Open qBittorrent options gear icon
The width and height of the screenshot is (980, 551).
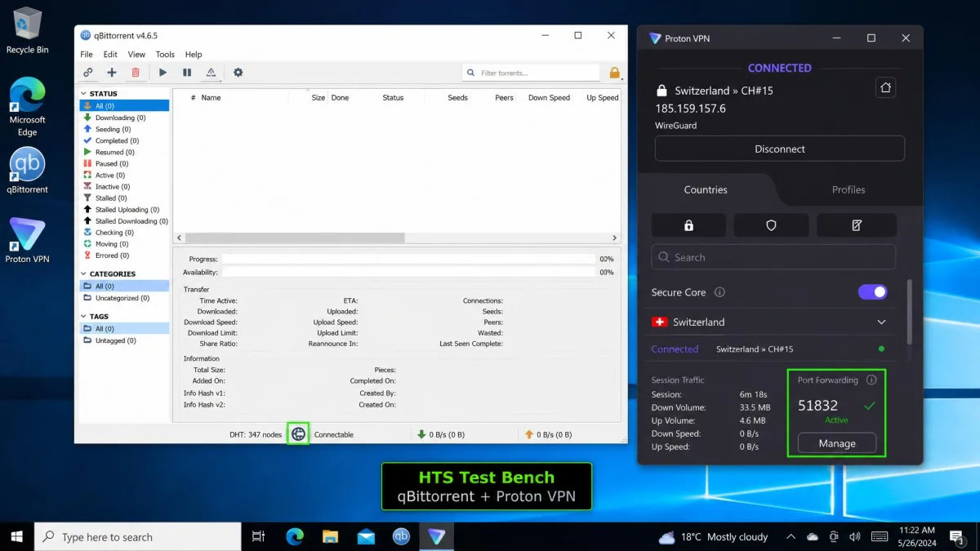point(238,73)
